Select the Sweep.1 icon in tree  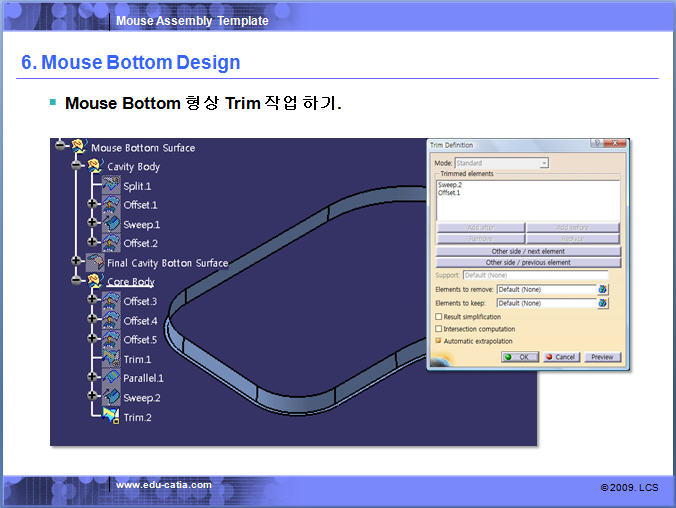[x=111, y=224]
